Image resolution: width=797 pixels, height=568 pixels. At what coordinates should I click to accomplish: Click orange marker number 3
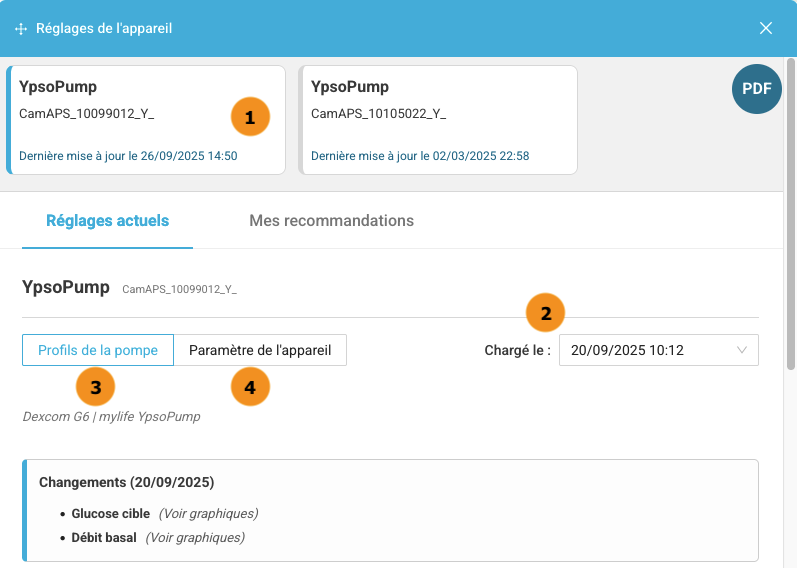[x=96, y=387]
